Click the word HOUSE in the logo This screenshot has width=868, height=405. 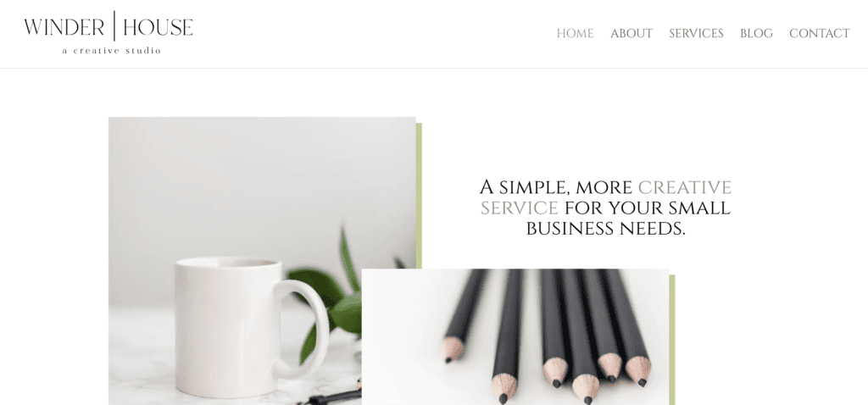coord(158,27)
